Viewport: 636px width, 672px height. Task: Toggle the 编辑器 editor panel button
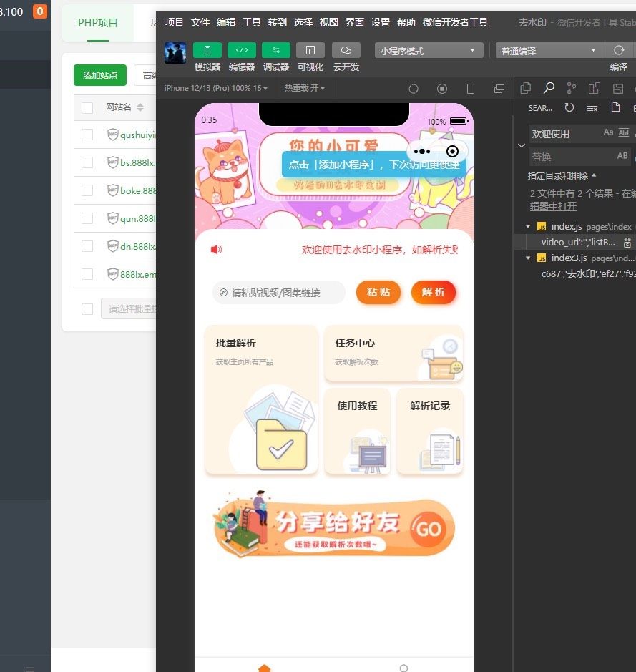point(241,51)
